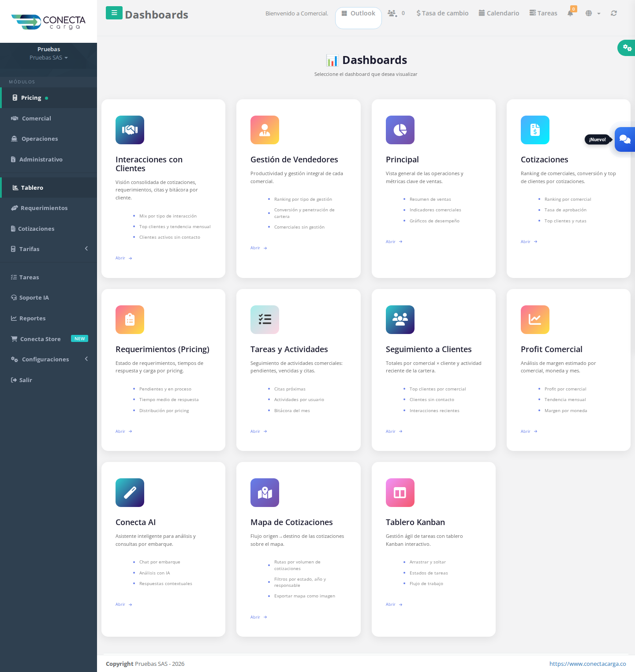The width and height of the screenshot is (635, 672).
Task: Click the Interacciones con Clientes handshake icon
Action: pos(130,130)
